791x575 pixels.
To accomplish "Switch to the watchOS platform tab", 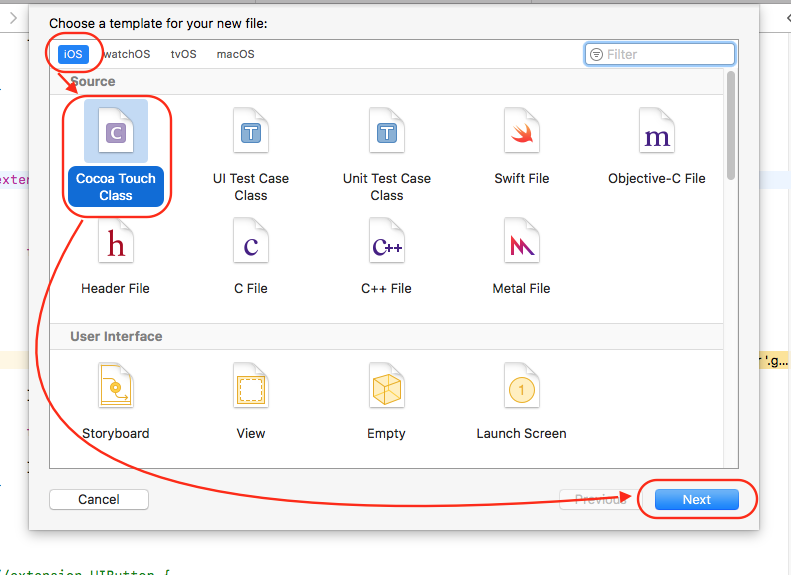I will click(x=127, y=54).
